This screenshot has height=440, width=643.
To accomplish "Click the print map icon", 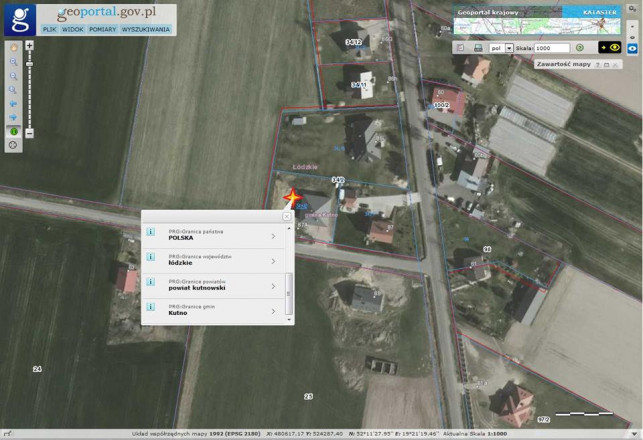I will pos(478,48).
